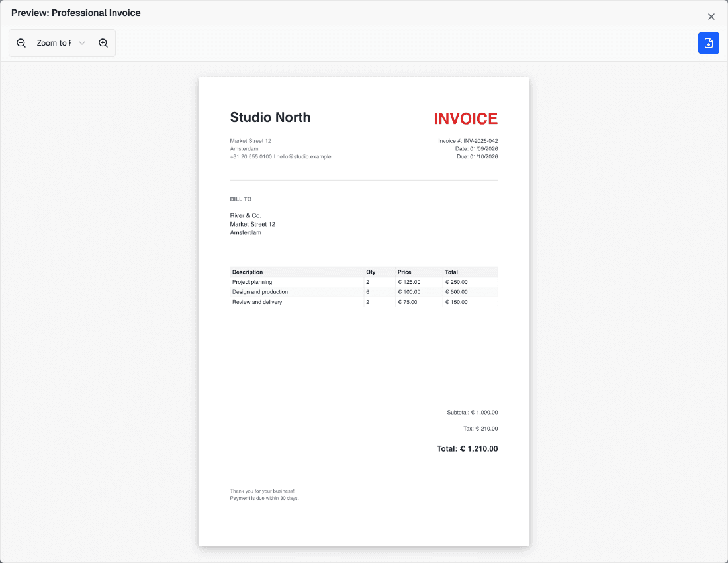Click the Subtotal: € 1,000.00 line
The width and height of the screenshot is (728, 563).
472,413
